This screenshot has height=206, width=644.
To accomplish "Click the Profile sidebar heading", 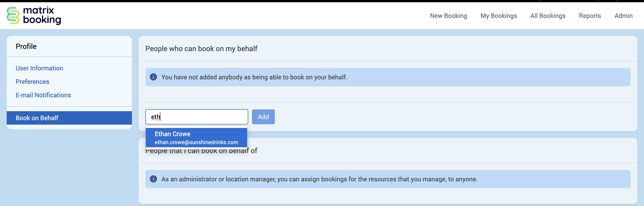I will [26, 46].
